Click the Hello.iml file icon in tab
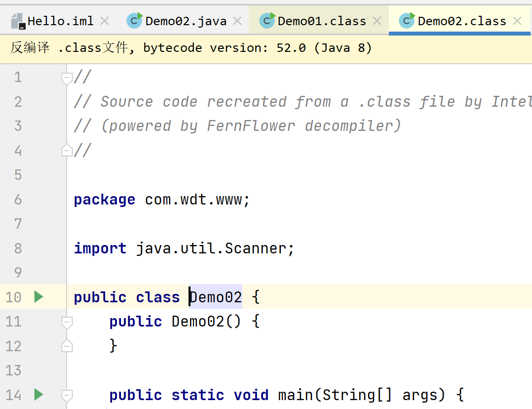Screen dimensions: 532x409 [x=18, y=21]
